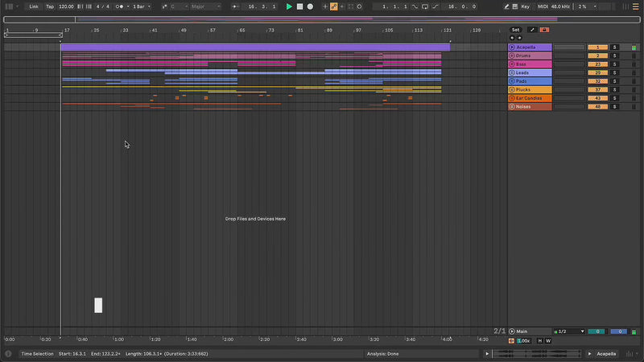Viewport: 644px width, 362px height.
Task: Click the orange automation arm icon
Action: (334, 6)
